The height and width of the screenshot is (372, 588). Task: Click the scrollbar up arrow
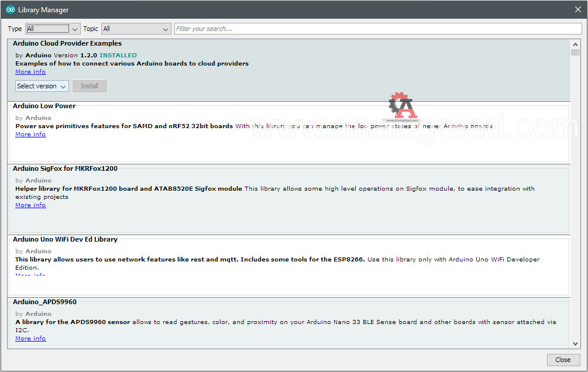(575, 44)
